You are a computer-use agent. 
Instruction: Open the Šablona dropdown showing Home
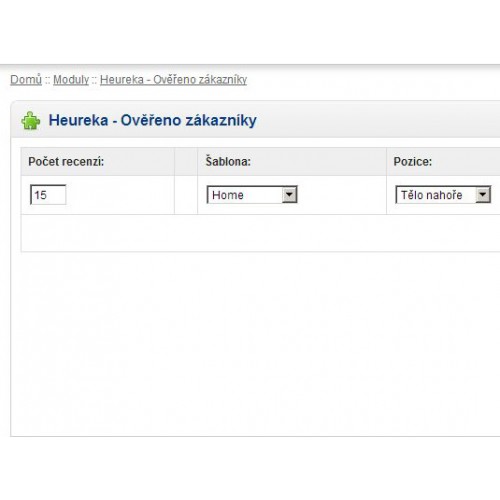pyautogui.click(x=252, y=195)
